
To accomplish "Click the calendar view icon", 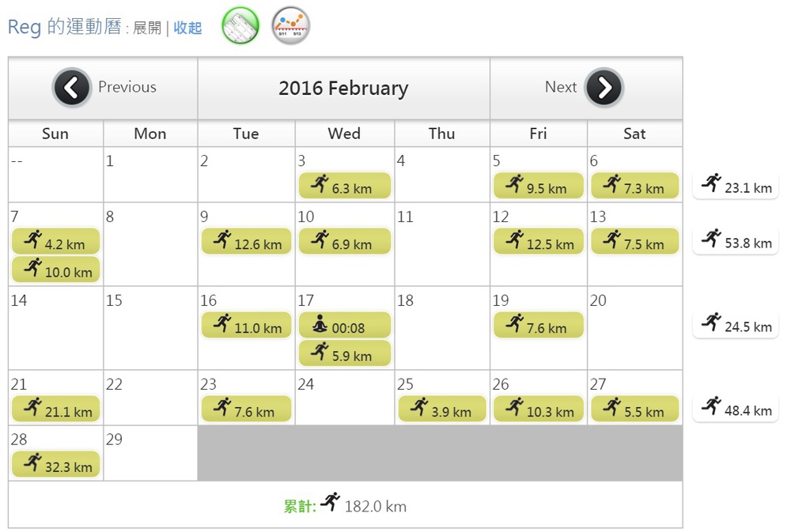I will (240, 25).
